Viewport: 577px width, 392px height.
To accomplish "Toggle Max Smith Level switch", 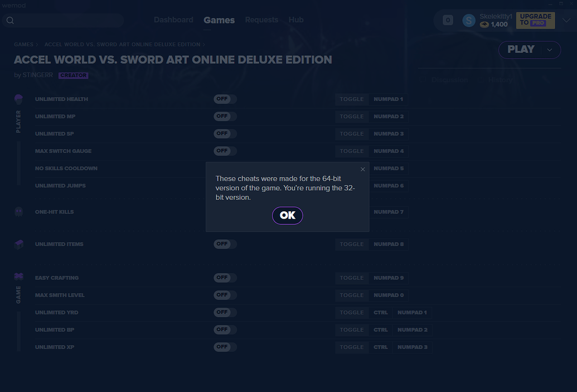I will click(x=225, y=295).
